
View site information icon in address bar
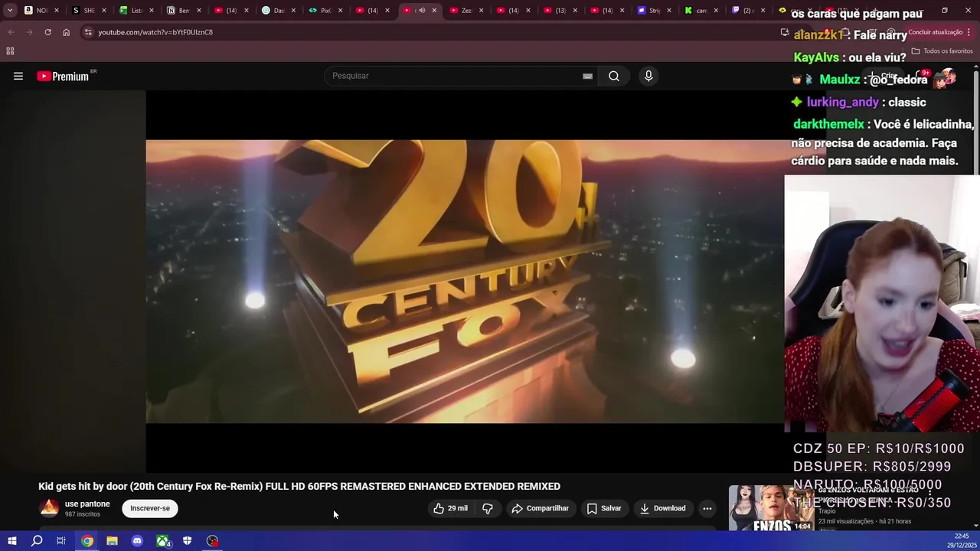(x=88, y=32)
